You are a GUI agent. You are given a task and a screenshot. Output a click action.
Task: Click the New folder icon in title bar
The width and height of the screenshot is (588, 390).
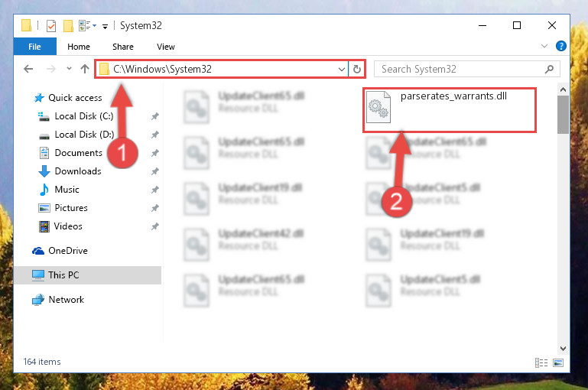[x=68, y=26]
